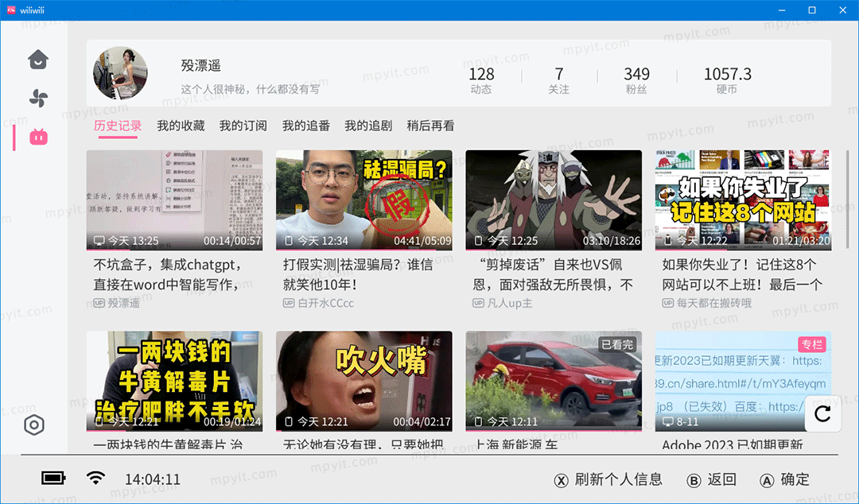
Task: Click title 如果你失业了！记住这8个网站
Action: [742, 274]
